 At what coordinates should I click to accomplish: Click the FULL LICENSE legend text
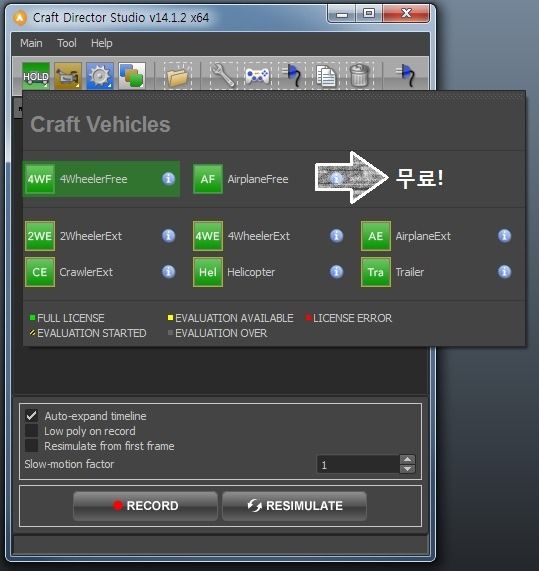coord(71,318)
